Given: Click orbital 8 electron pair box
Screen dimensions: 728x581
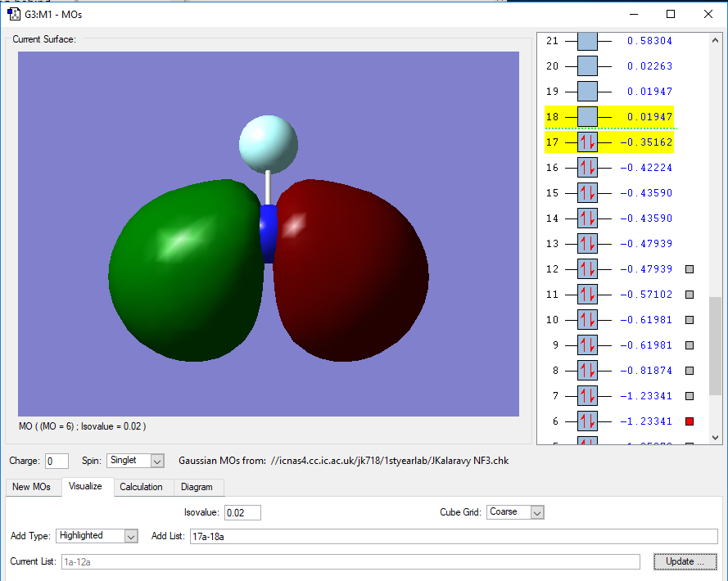Looking at the screenshot, I should (x=587, y=371).
